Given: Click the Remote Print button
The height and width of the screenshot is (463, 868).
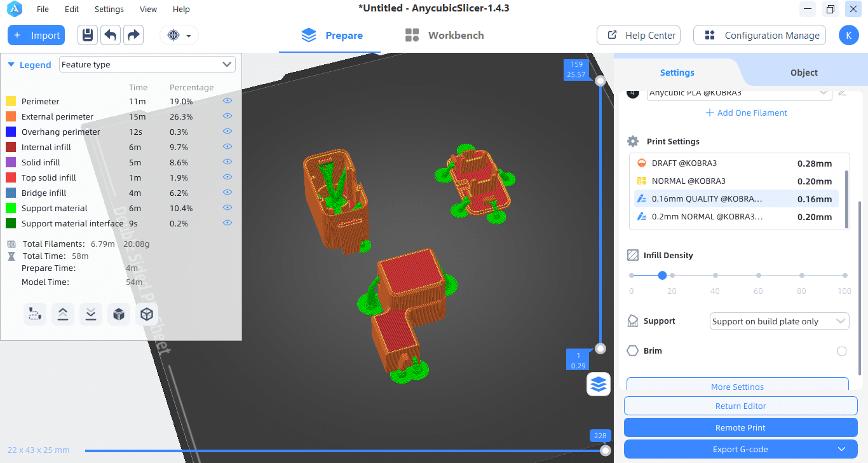Looking at the screenshot, I should pyautogui.click(x=740, y=427).
